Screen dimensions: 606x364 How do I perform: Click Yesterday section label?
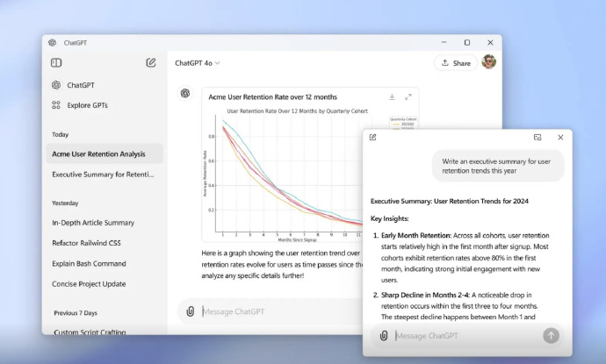(x=65, y=203)
